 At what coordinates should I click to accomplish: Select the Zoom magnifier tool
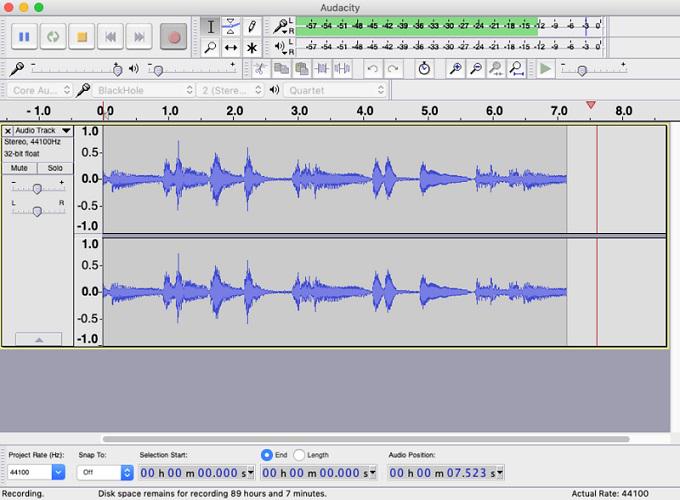click(210, 47)
